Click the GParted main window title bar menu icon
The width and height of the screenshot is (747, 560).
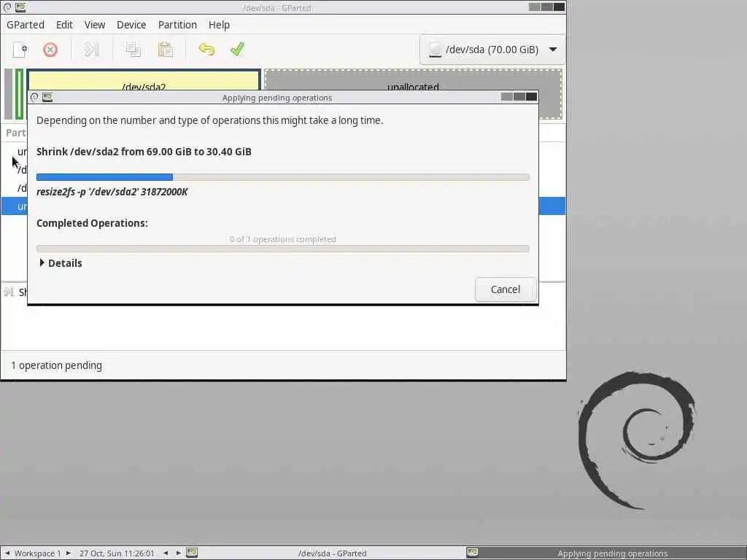point(20,7)
